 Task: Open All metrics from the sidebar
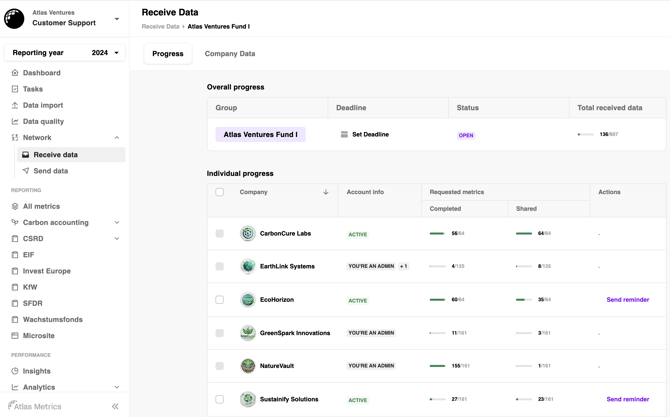pos(41,207)
